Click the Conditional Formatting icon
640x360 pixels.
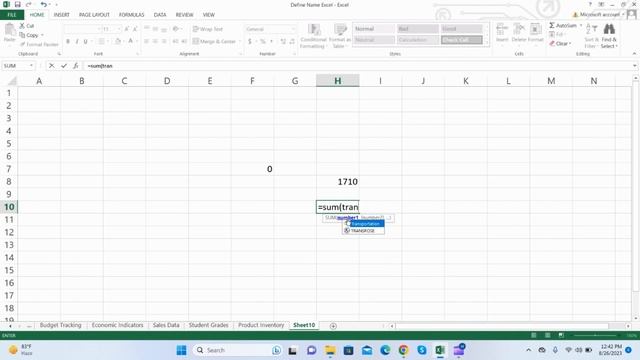coord(313,30)
